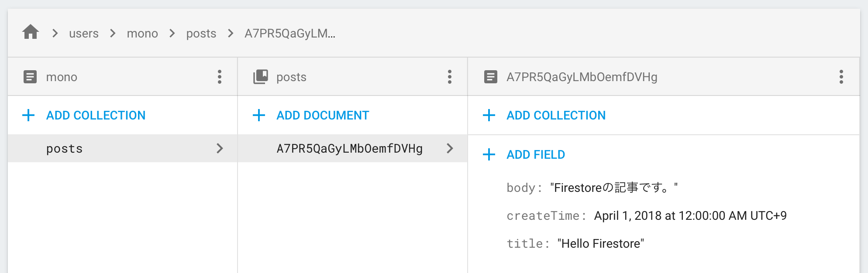Open the posts collection overflow menu

[450, 77]
